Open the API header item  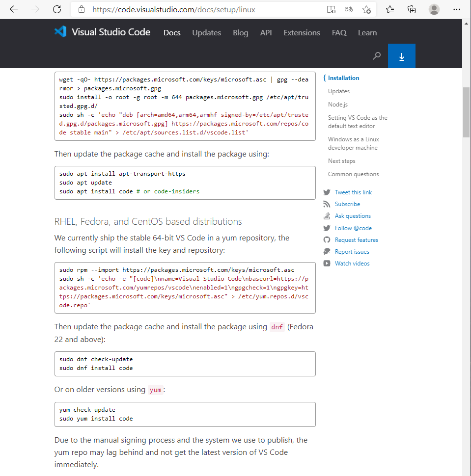tap(266, 32)
